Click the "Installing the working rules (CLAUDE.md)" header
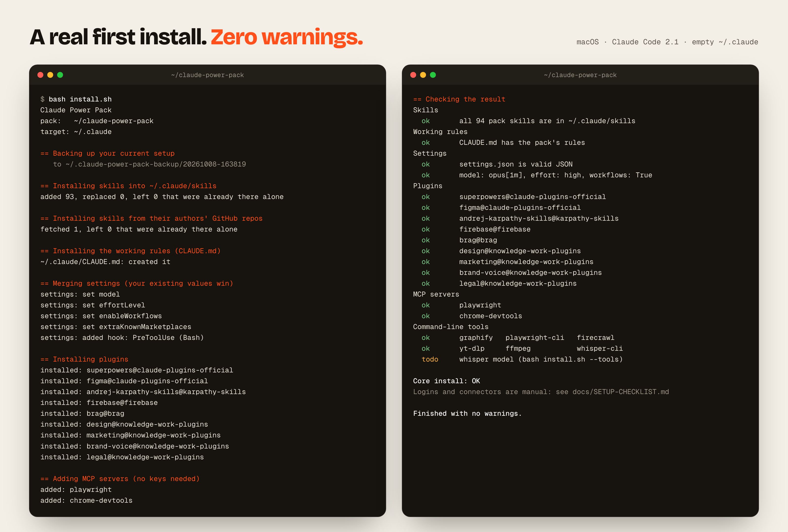This screenshot has height=532, width=788. point(131,251)
